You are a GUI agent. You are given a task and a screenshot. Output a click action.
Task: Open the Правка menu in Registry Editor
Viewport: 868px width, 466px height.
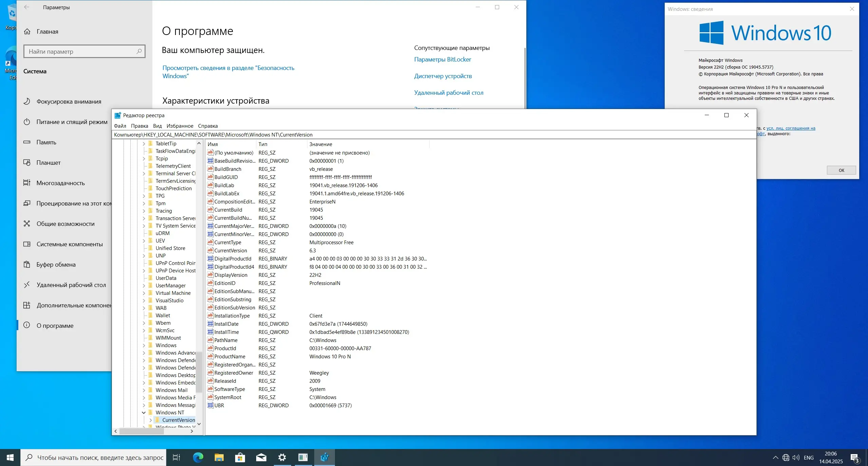point(139,126)
